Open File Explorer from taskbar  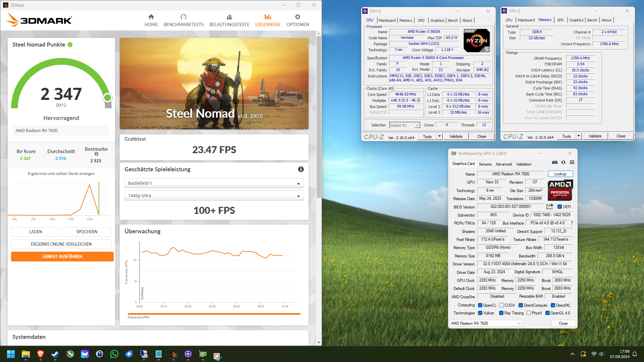coord(26,354)
